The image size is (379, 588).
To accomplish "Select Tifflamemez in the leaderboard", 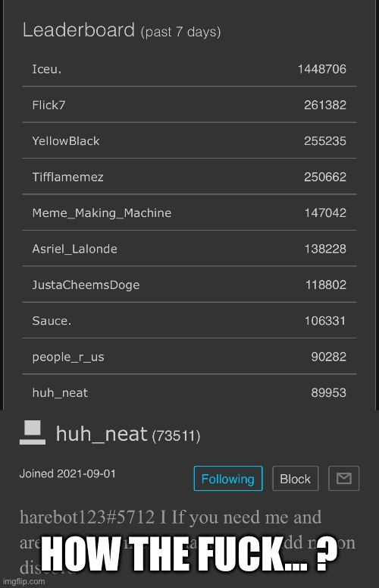I will tap(189, 177).
